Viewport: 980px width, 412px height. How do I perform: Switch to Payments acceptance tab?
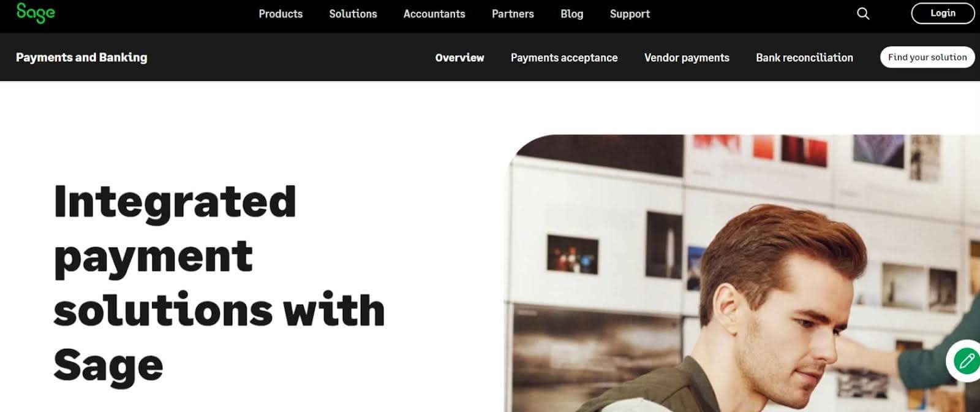pos(564,58)
